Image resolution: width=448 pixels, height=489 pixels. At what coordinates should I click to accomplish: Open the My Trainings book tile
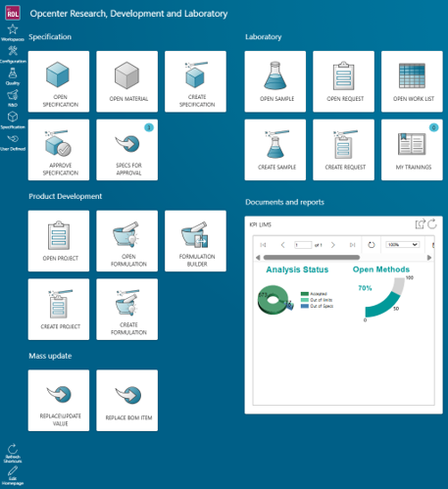(x=412, y=150)
